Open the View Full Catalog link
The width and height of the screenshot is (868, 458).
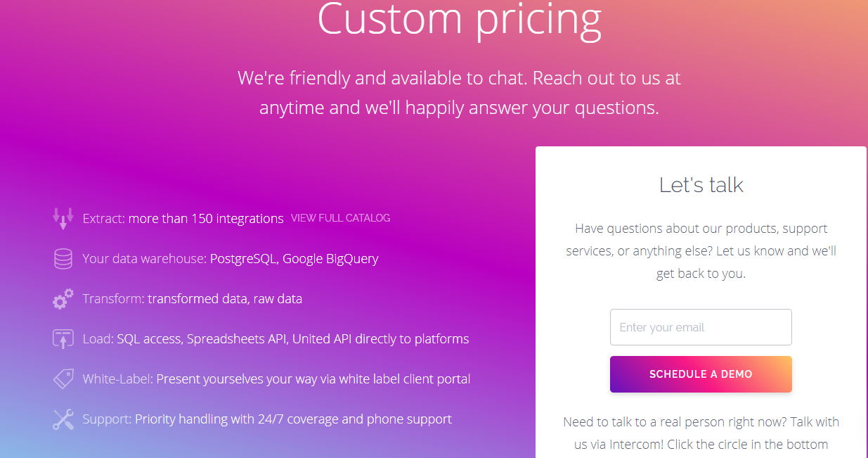[x=340, y=218]
